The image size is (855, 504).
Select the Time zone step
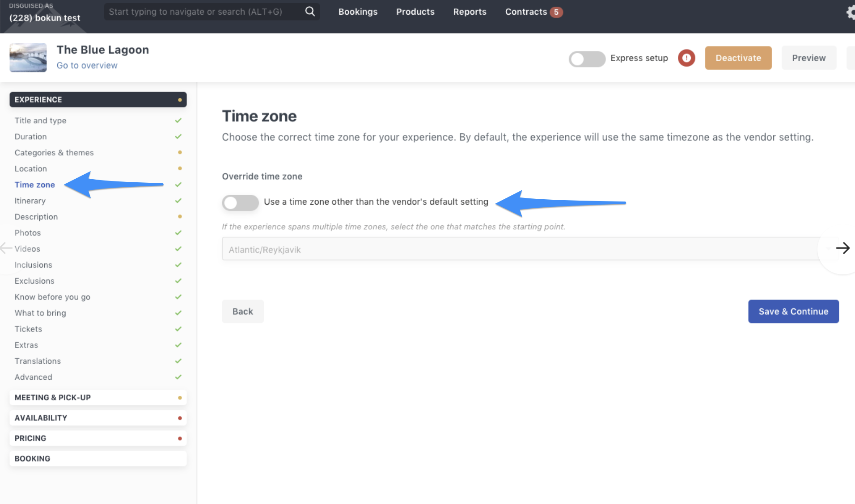(34, 185)
